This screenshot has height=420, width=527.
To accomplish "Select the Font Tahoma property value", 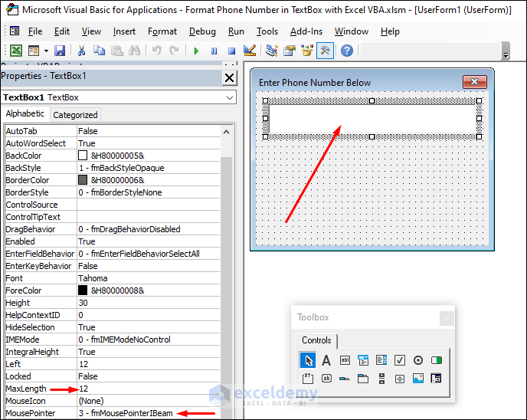I will pyautogui.click(x=149, y=278).
